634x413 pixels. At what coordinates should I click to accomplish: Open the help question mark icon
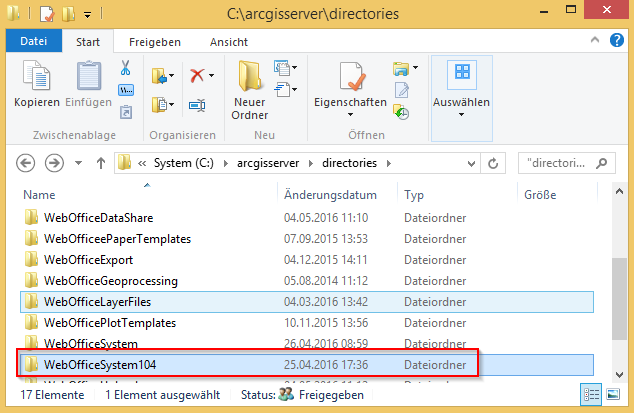(x=617, y=40)
